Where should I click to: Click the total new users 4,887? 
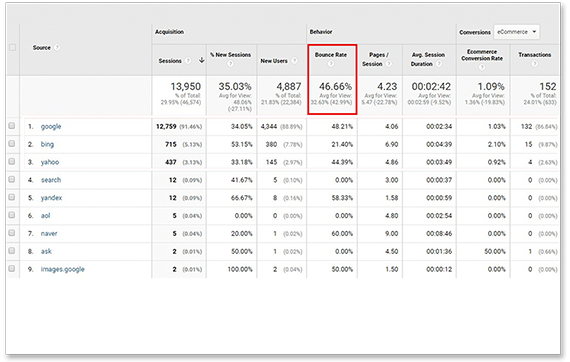pos(289,87)
